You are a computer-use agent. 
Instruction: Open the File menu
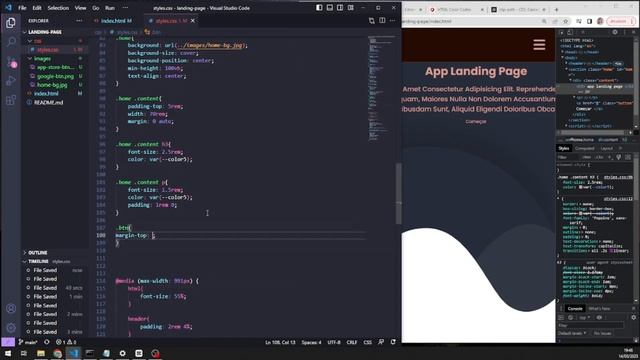pos(22,8)
